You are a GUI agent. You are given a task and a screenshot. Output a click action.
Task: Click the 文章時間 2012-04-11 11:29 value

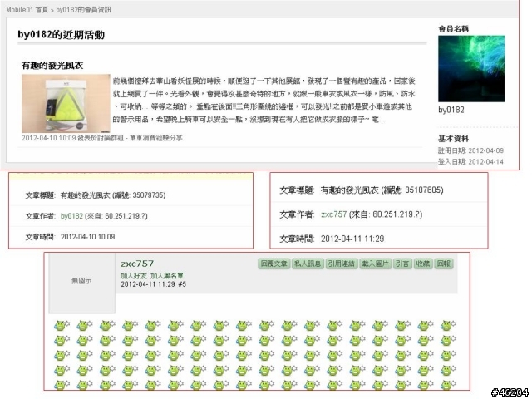tap(352, 239)
